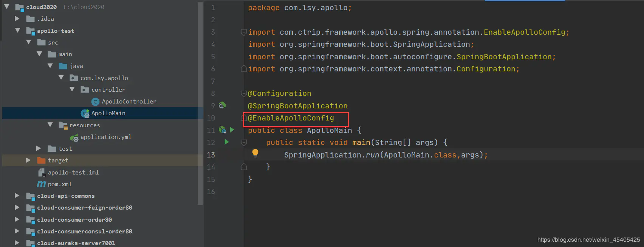Collapse the apollo-test module
This screenshot has height=247, width=644.
(x=17, y=30)
